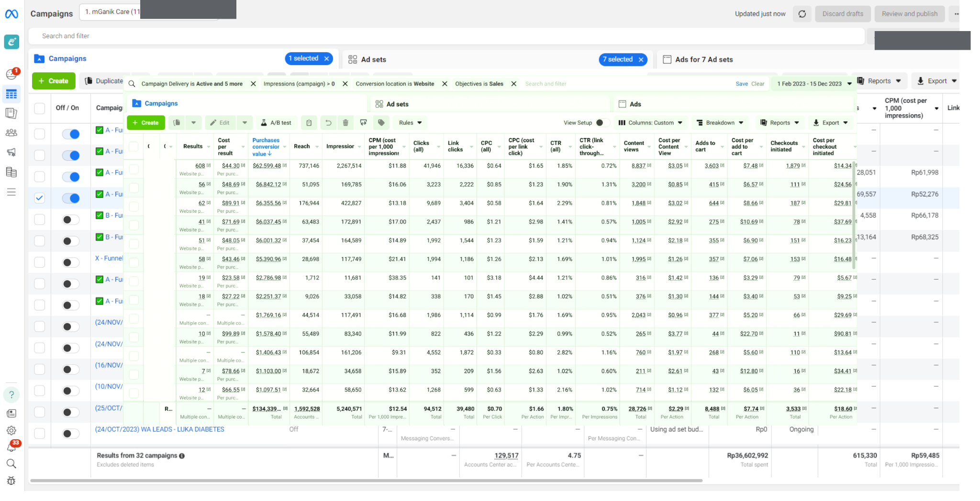
Task: Open the Audiences people icon in sidebar
Action: point(11,133)
